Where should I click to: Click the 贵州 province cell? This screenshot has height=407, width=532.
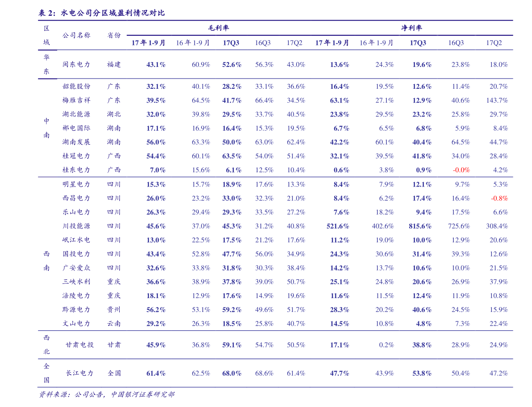(x=113, y=310)
